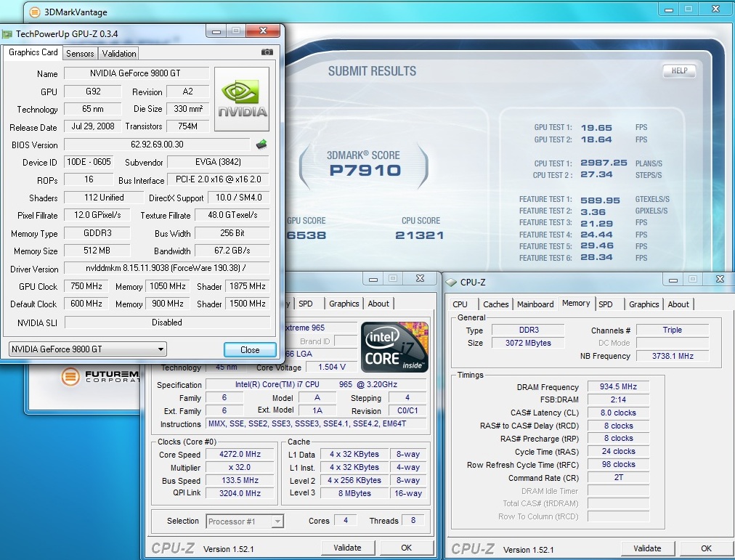735x560 pixels.
Task: Click the CAS Latency 8.0 clocks value
Action: click(x=618, y=413)
